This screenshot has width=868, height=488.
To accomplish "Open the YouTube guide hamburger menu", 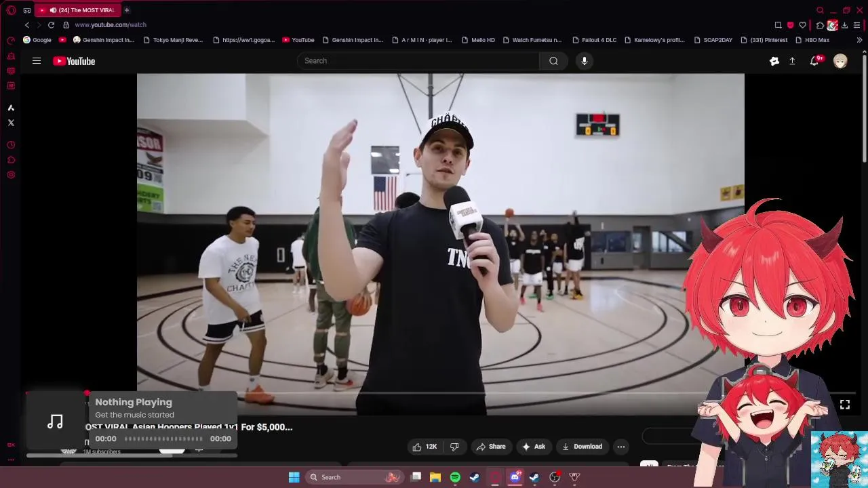I will tap(37, 61).
